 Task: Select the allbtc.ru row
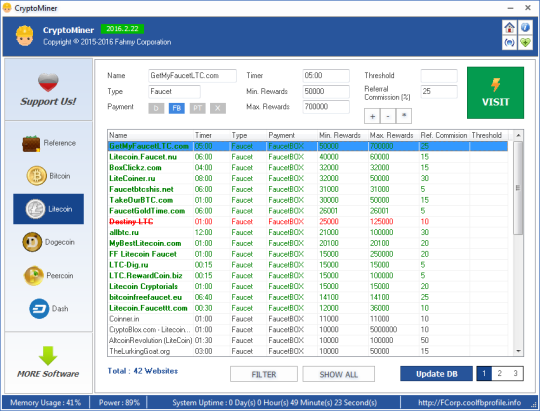pyautogui.click(x=308, y=233)
